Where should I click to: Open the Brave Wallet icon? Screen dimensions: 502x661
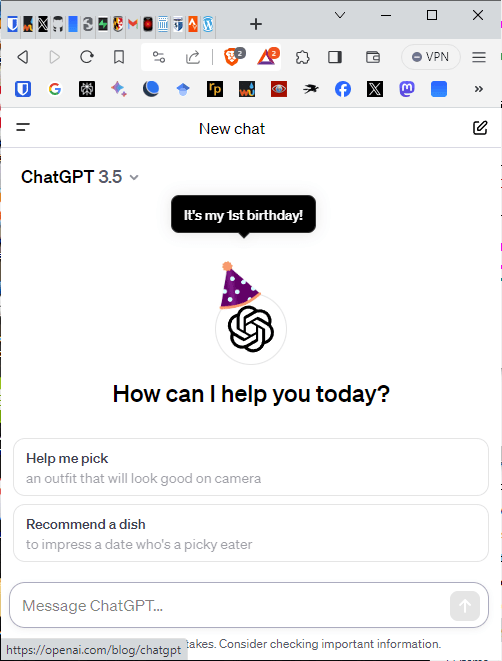click(373, 57)
